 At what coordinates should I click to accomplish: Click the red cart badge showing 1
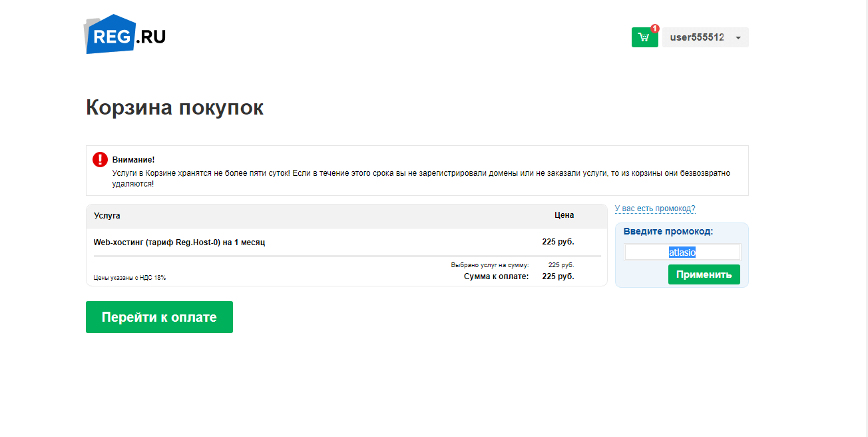(655, 29)
